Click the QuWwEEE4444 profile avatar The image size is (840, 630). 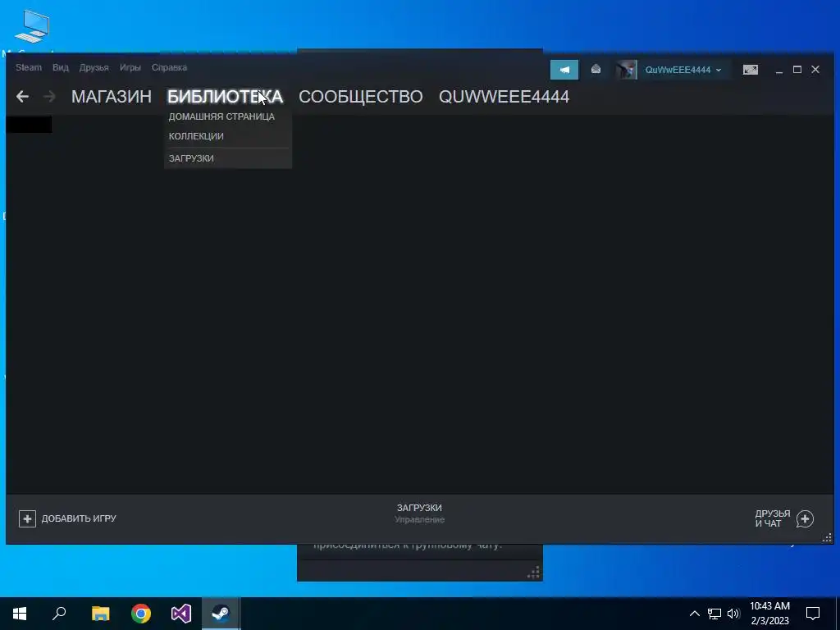click(x=626, y=70)
